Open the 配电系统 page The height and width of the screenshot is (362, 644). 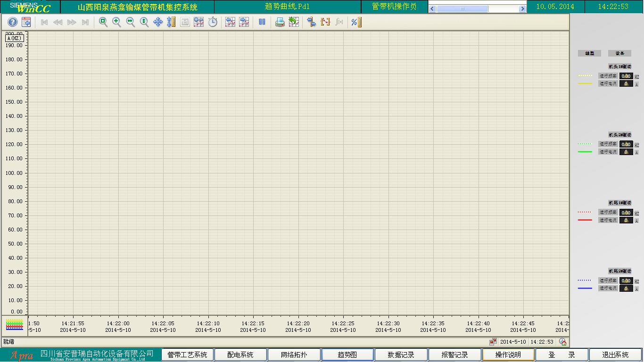240,354
